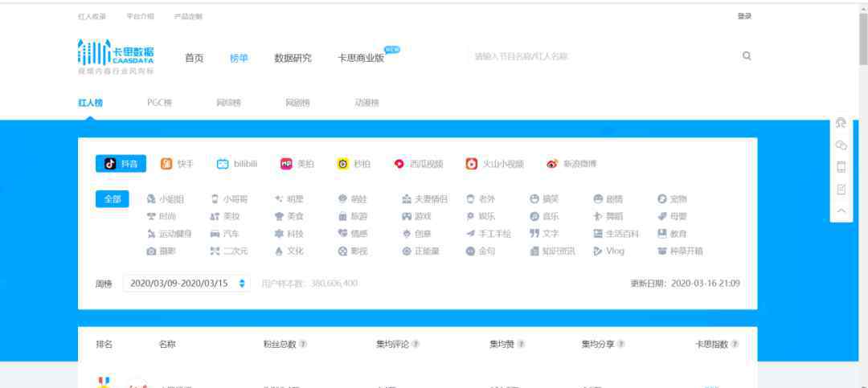Filter by the 种草开箱 category
Screen dimensions: 868x388
coord(680,251)
